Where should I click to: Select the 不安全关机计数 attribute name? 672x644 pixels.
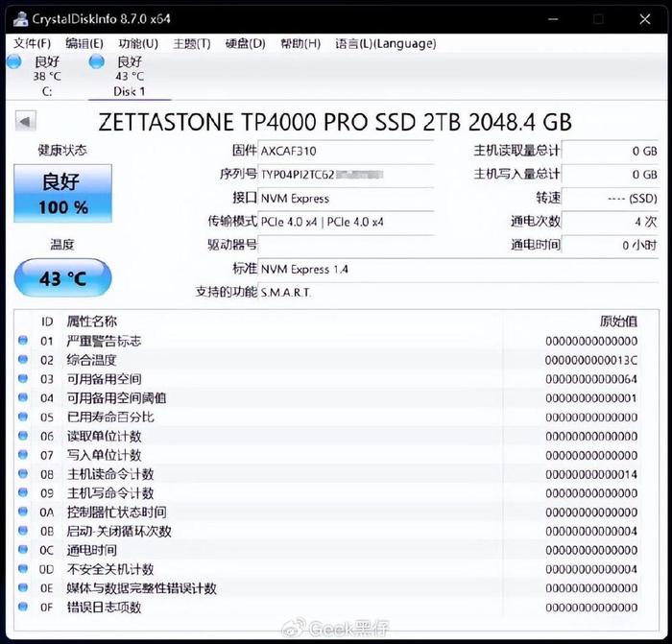coord(110,569)
